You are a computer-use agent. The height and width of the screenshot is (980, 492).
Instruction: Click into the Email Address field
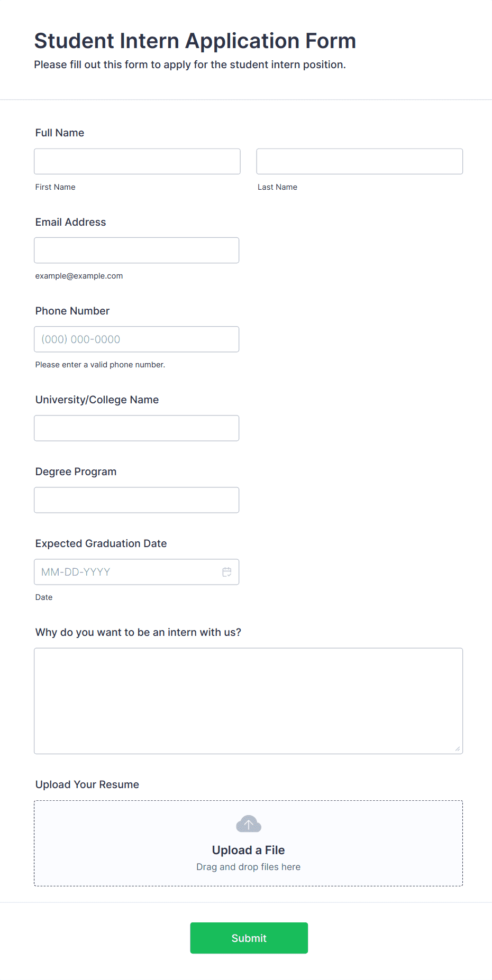click(x=136, y=250)
